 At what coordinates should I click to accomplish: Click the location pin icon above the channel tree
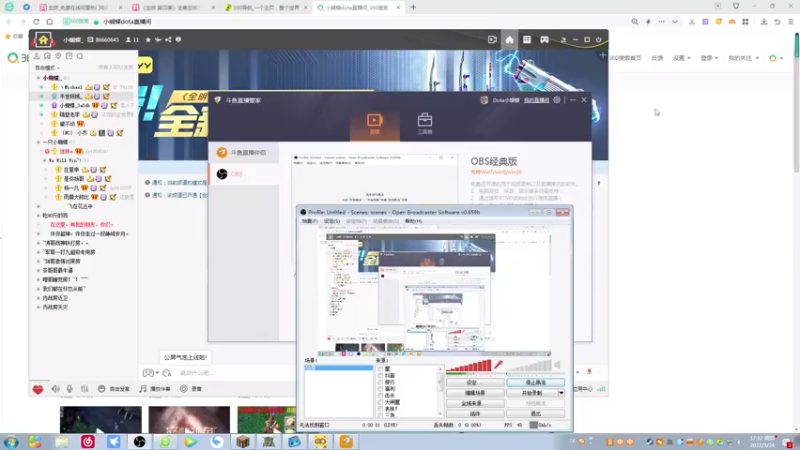[x=58, y=56]
